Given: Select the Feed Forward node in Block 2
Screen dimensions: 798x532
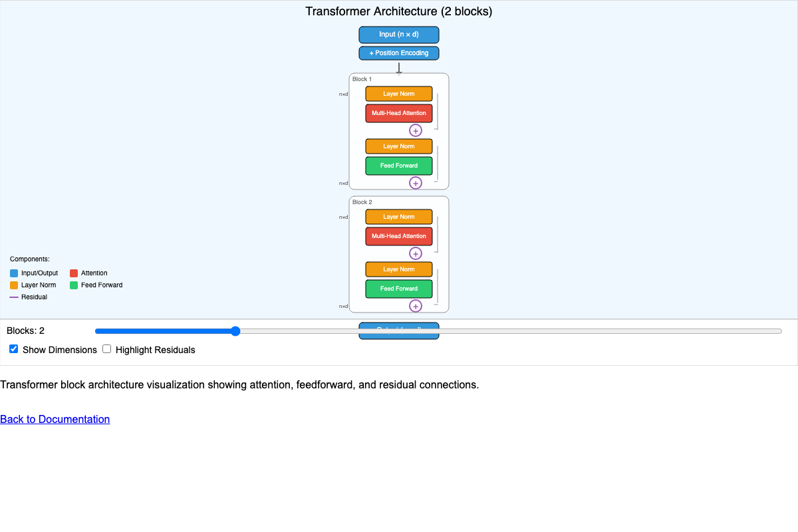Looking at the screenshot, I should [399, 289].
